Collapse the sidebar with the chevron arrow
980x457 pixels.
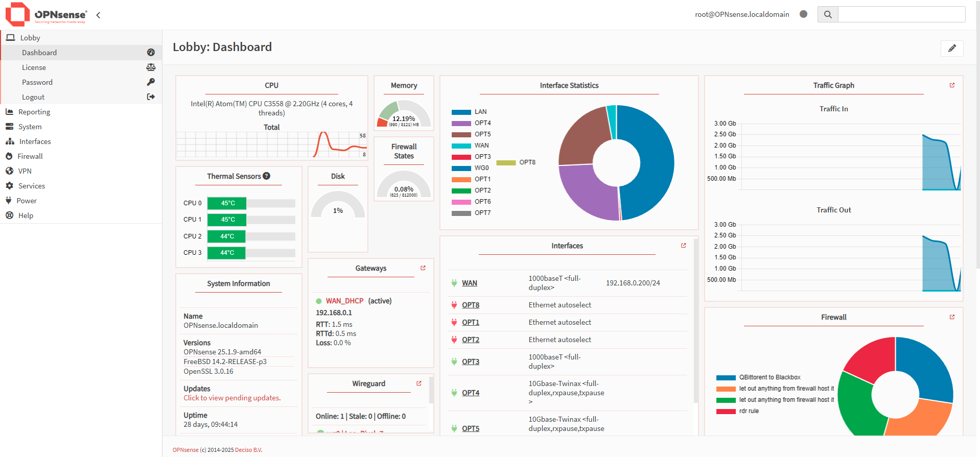coord(98,15)
